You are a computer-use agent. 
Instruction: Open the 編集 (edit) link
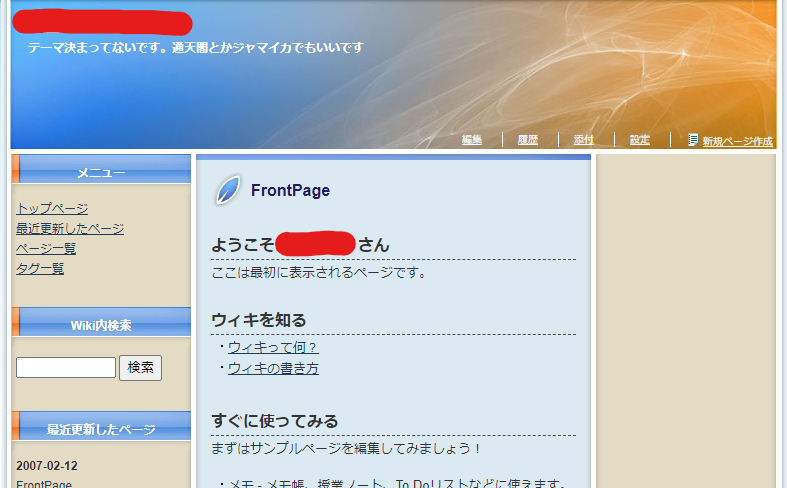tap(472, 140)
